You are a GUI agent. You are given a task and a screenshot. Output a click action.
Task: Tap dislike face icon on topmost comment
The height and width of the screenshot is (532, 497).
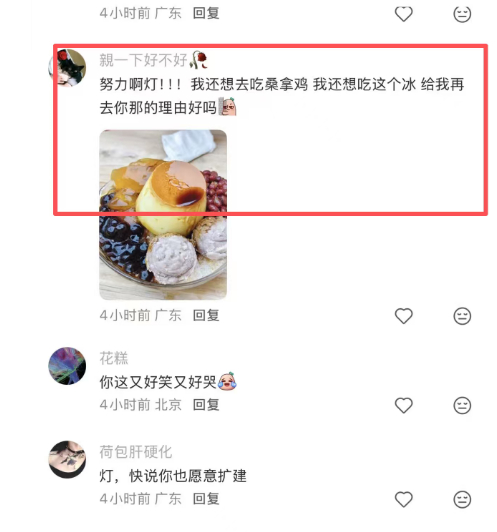[x=462, y=14]
